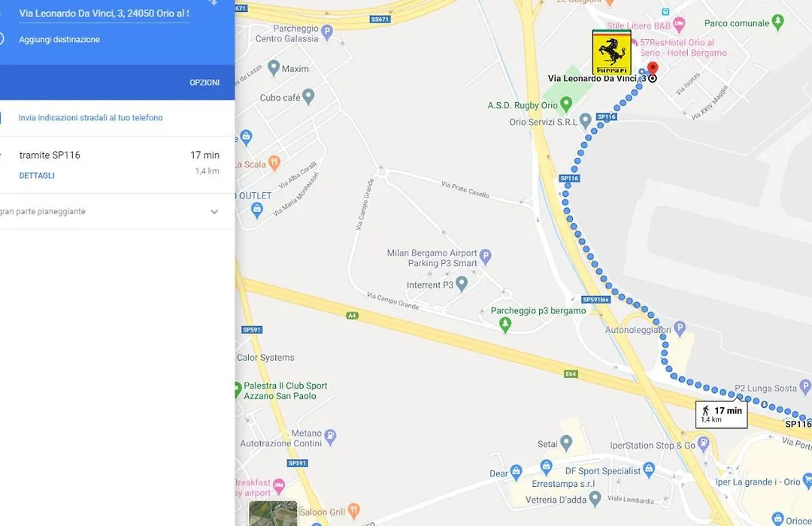The height and width of the screenshot is (526, 812).
Task: Open DETTAGLI for the SP116 route
Action: pos(37,176)
